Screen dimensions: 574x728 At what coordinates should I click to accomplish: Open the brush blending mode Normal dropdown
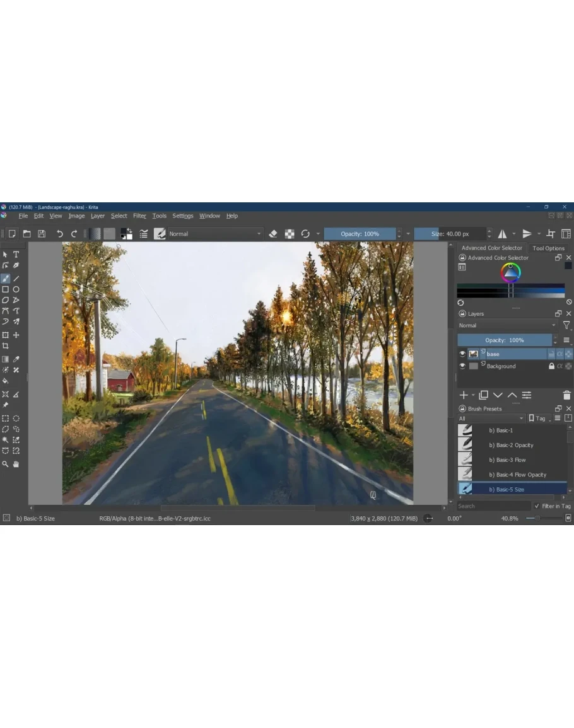214,234
